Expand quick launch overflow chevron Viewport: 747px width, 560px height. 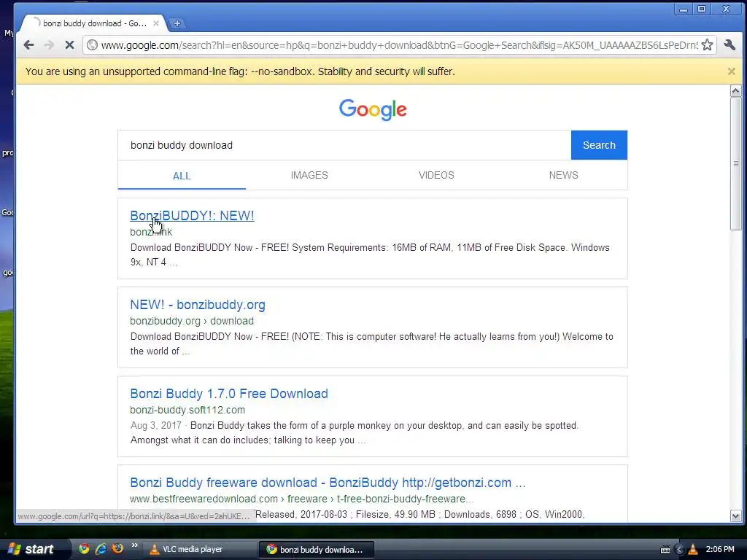coord(135,545)
